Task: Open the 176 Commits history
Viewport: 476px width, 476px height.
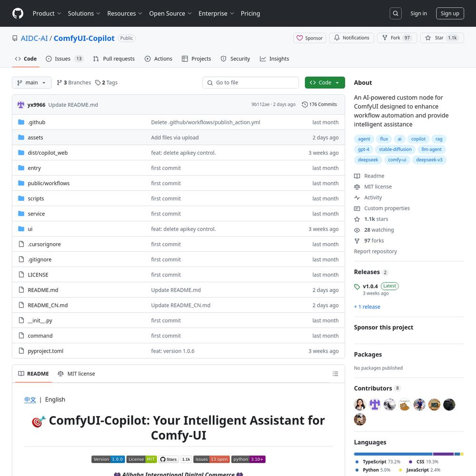Action: point(319,104)
